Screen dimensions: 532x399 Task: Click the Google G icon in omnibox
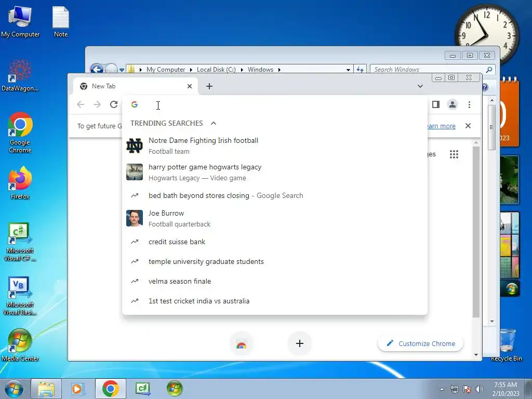click(x=135, y=104)
